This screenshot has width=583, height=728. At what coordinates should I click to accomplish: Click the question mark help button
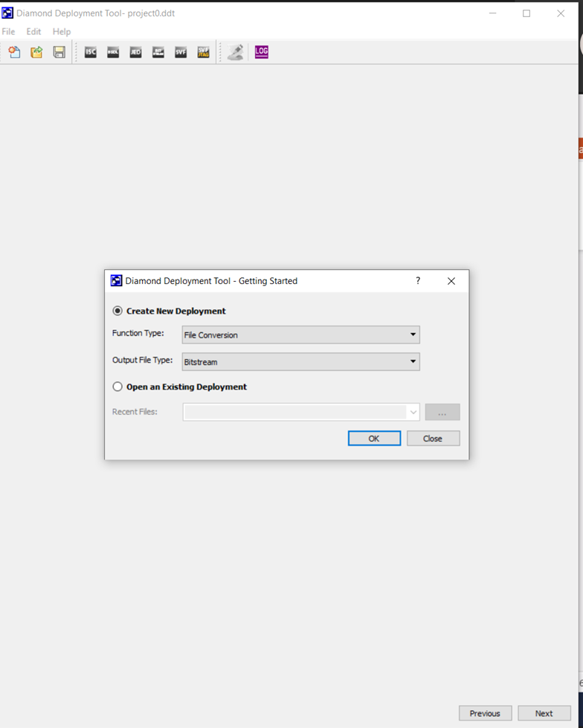[418, 280]
